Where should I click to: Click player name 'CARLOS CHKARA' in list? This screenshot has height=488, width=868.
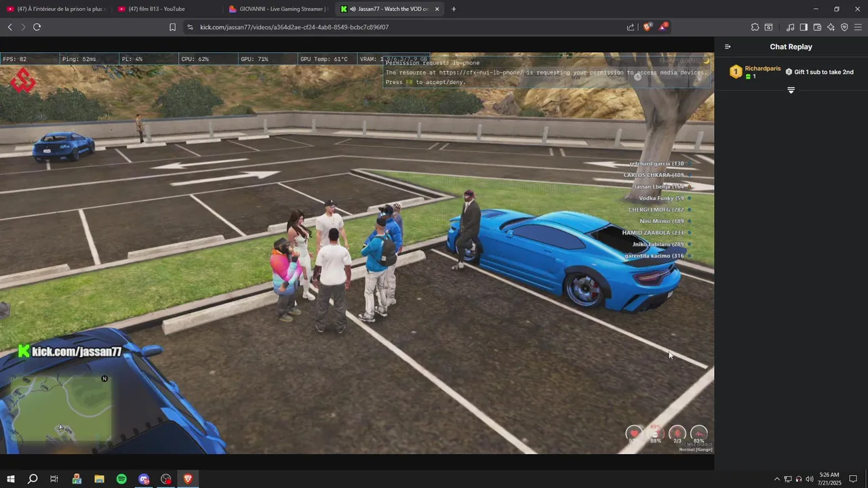(654, 175)
